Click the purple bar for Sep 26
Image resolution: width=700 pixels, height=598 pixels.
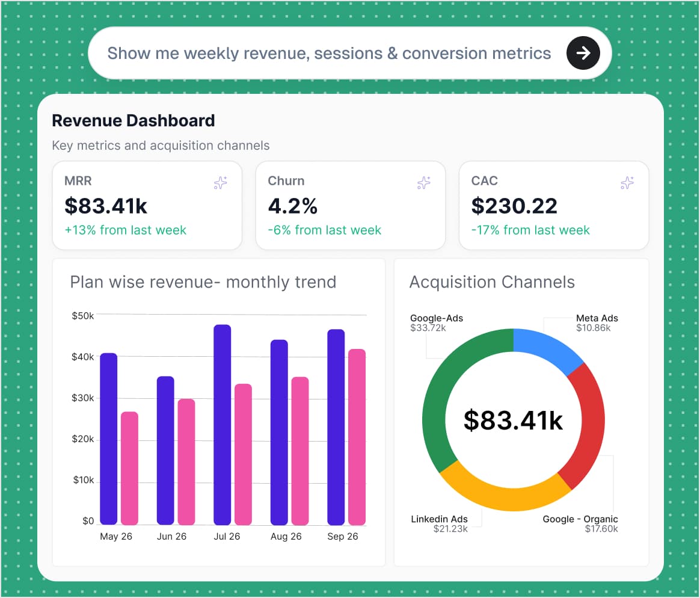pyautogui.click(x=336, y=427)
